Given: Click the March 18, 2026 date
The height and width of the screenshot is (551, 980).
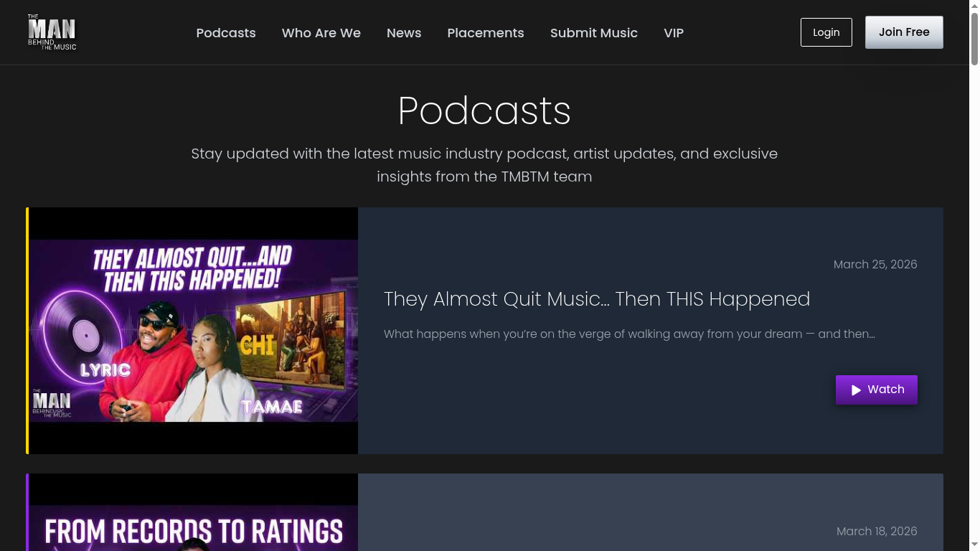Looking at the screenshot, I should [877, 532].
